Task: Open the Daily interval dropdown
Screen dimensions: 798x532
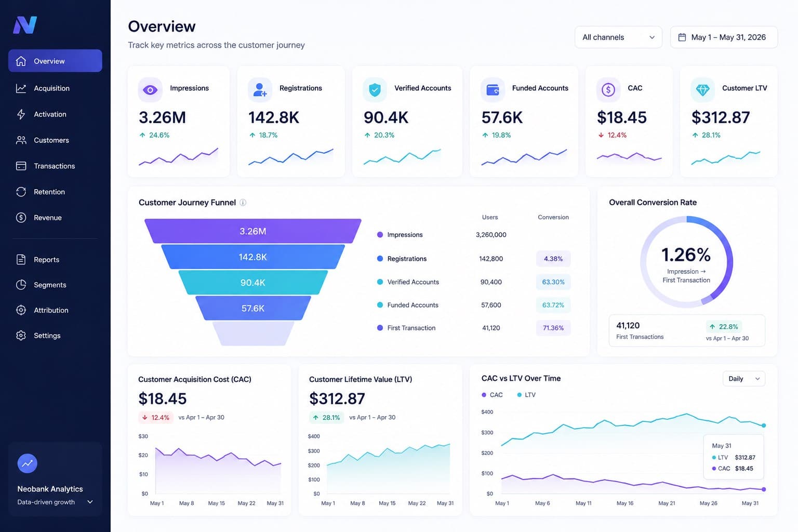Action: point(743,379)
